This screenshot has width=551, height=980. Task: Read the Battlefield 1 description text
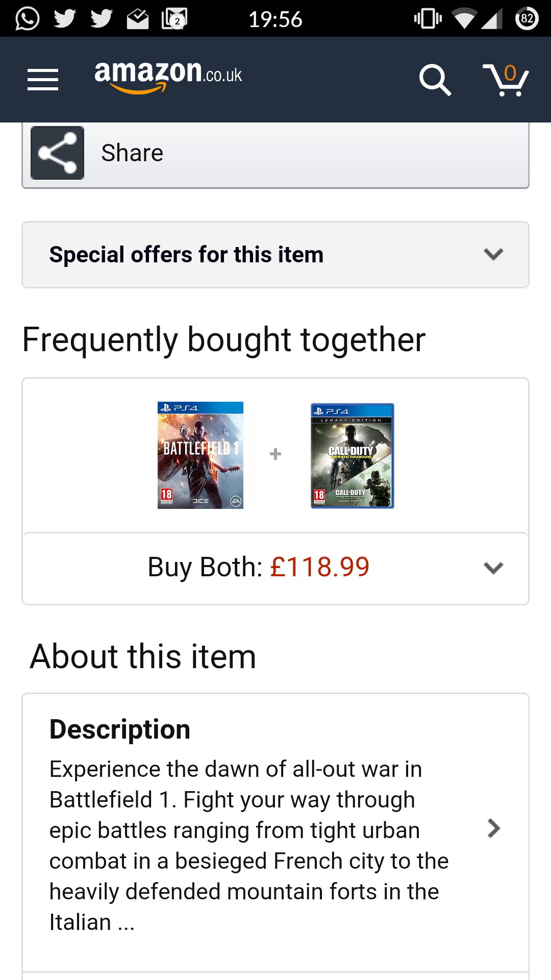coord(248,845)
